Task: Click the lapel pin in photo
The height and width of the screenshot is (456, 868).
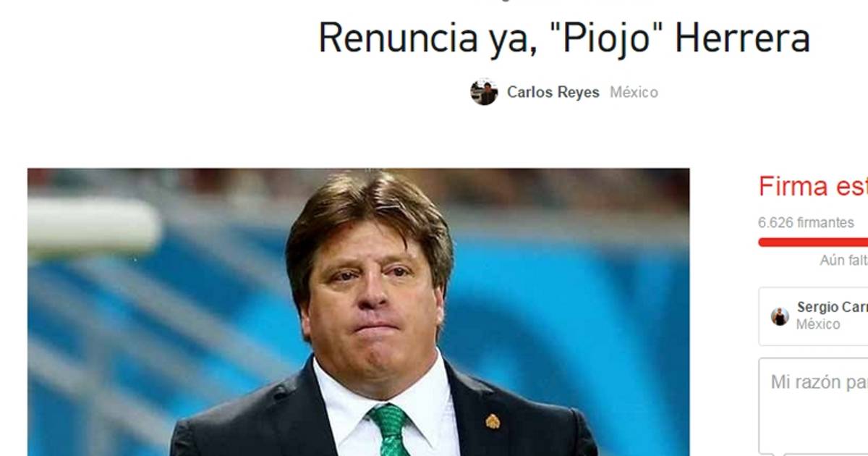Action: (x=493, y=421)
